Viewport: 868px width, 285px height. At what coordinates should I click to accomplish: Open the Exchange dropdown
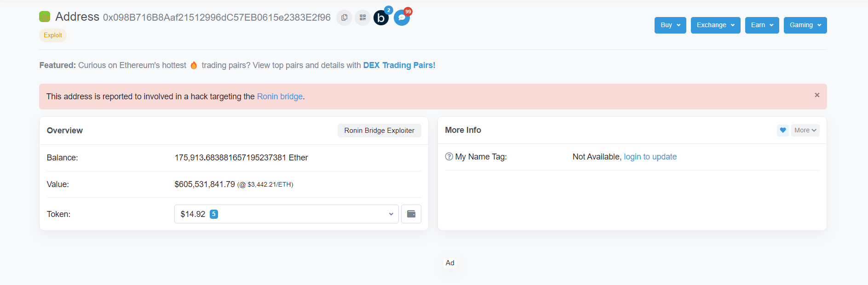(x=715, y=25)
